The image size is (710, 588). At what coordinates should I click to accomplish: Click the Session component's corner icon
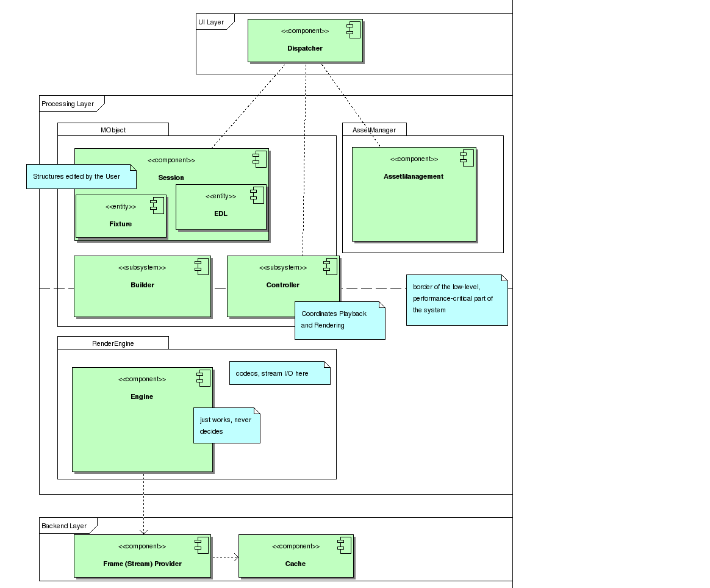(259, 159)
